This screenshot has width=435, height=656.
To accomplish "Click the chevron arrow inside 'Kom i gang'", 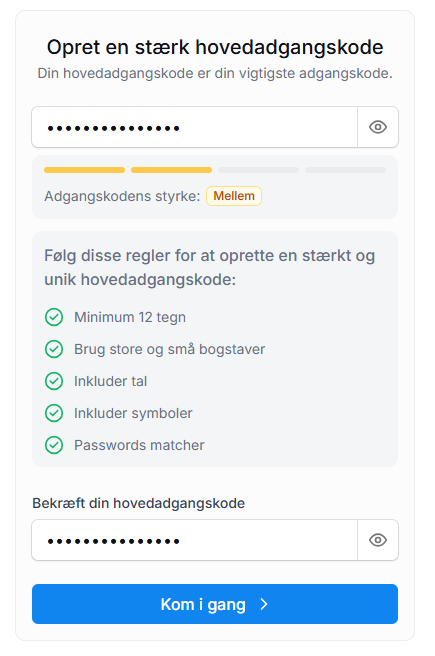I will pos(264,604).
